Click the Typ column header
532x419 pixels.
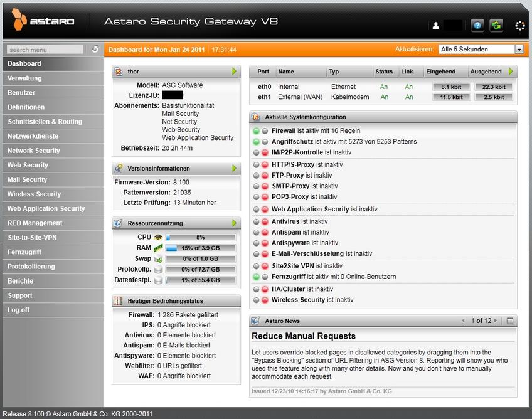pos(334,72)
